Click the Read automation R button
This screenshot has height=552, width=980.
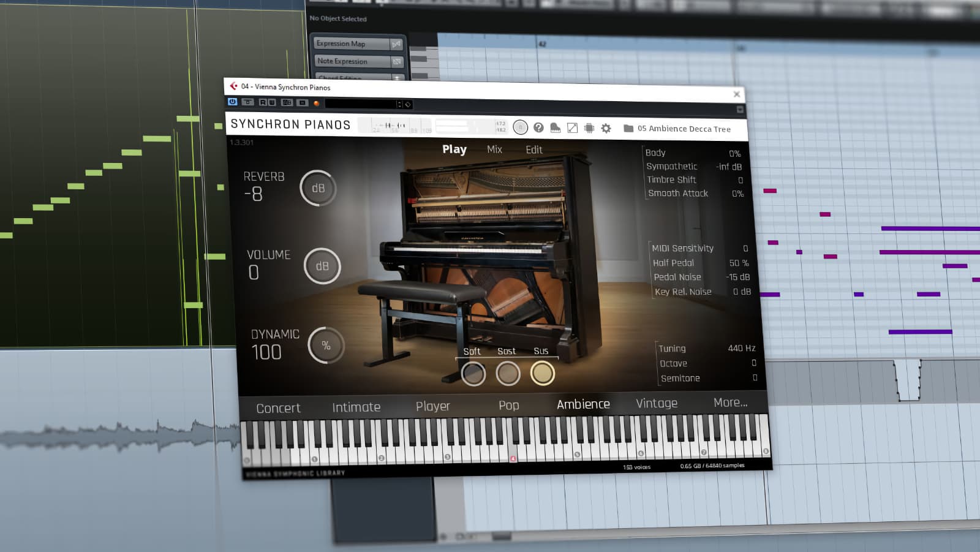263,102
